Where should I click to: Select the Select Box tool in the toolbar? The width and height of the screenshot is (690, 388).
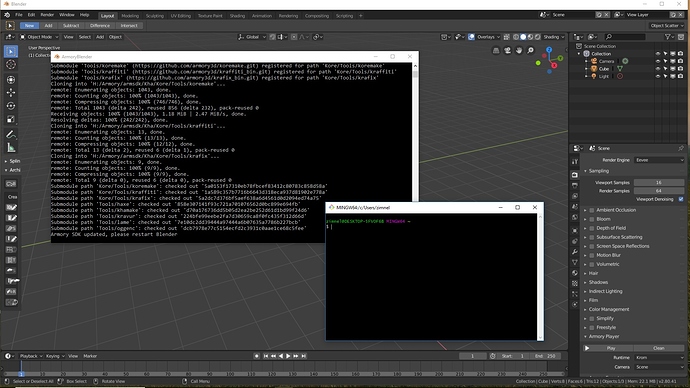[11, 51]
